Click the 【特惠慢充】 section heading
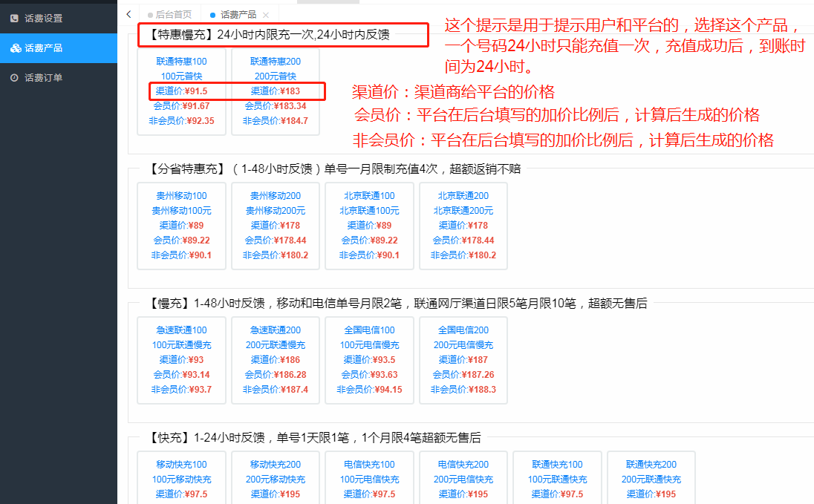814x504 pixels. (269, 34)
